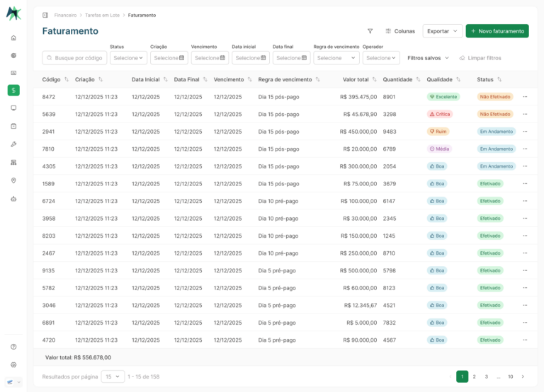Image resolution: width=544 pixels, height=392 pixels.
Task: Expand the Status filter dropdown
Action: coord(128,58)
